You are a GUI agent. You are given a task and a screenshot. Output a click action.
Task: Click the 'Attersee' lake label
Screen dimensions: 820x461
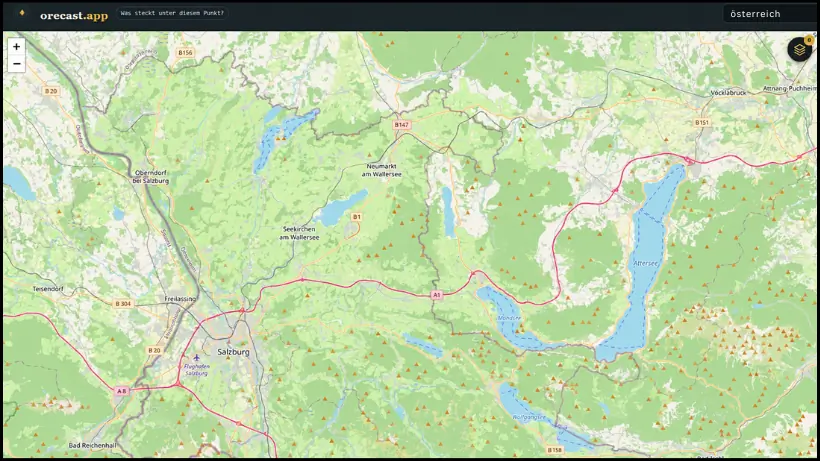pyautogui.click(x=645, y=263)
